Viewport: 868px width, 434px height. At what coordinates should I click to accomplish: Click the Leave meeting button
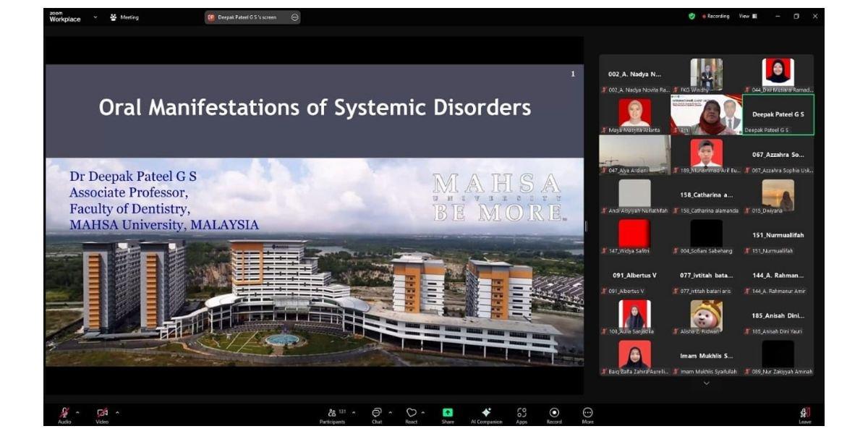click(804, 414)
